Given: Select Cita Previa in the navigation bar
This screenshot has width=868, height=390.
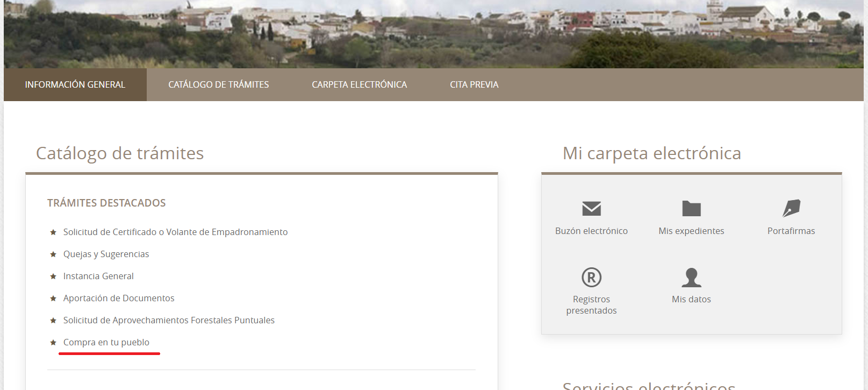Looking at the screenshot, I should click(474, 84).
